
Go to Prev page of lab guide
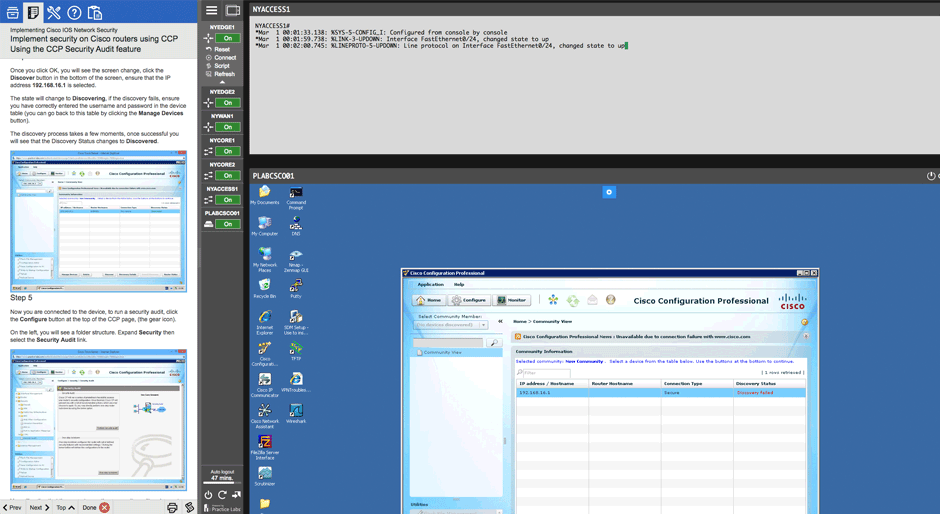[x=12, y=507]
